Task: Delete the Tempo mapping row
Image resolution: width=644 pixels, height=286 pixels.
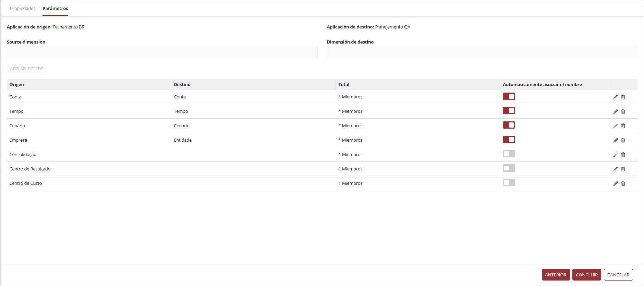Action: (623, 111)
